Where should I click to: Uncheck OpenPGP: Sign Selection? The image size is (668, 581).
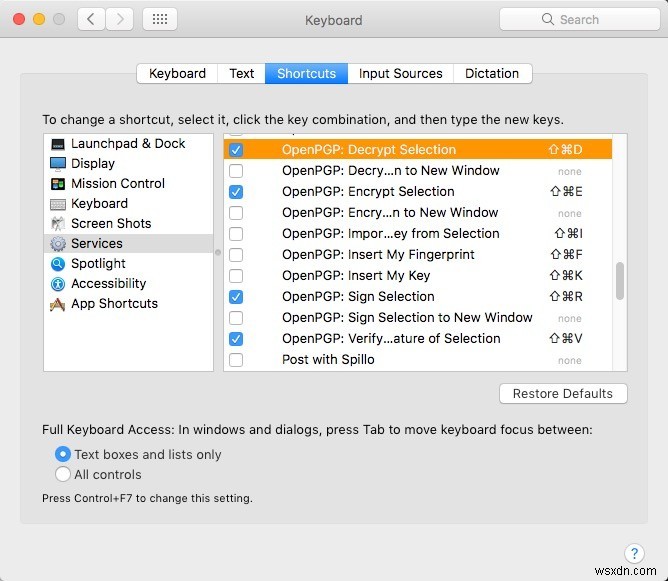pyautogui.click(x=236, y=297)
